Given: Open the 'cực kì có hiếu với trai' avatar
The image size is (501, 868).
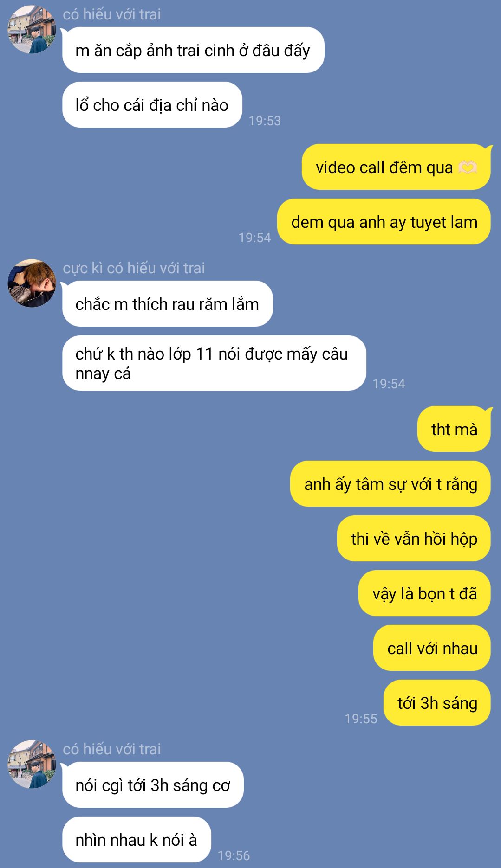Looking at the screenshot, I should pyautogui.click(x=32, y=283).
